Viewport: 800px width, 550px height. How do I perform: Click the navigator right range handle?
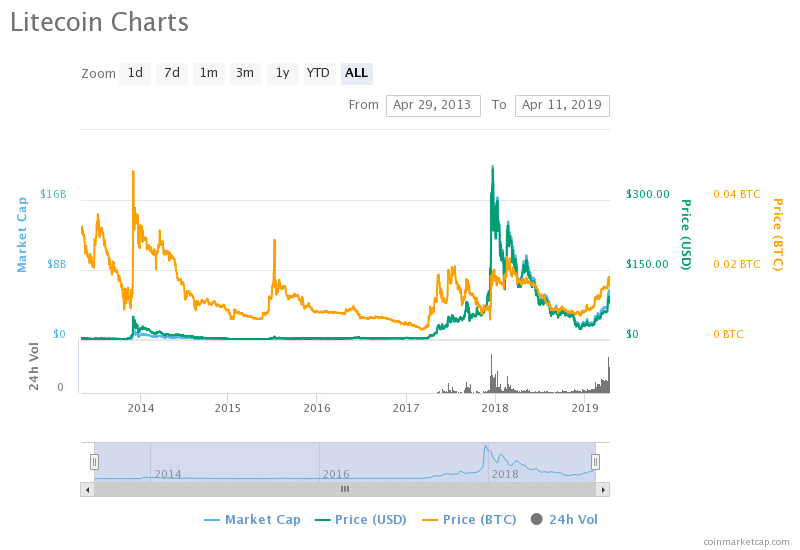click(595, 462)
